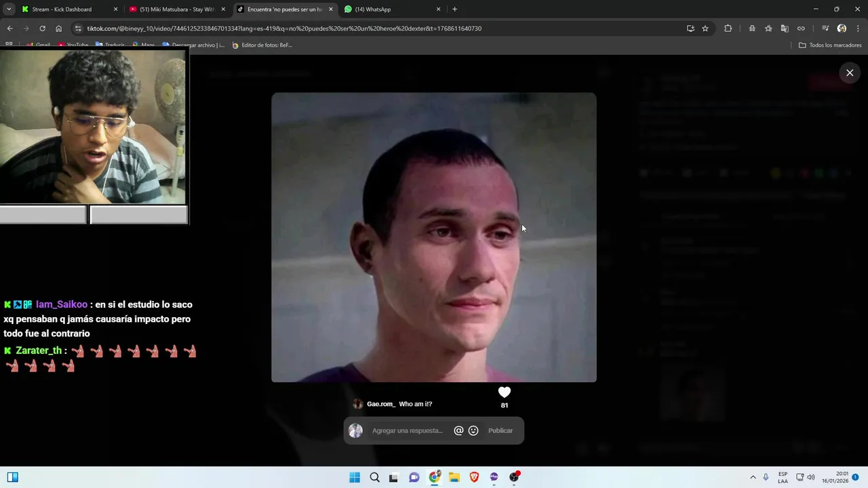The image size is (868, 488).
Task: Click the Publicar button
Action: [x=500, y=430]
